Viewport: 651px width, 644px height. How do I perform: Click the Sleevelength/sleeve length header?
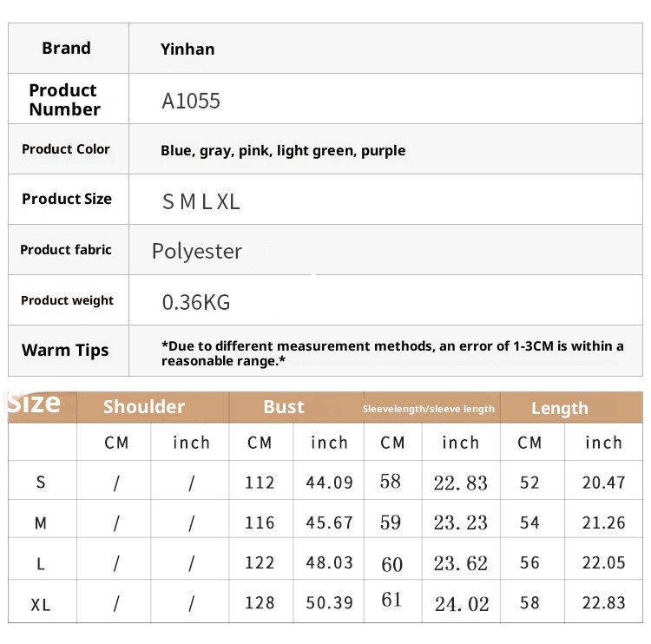point(429,409)
